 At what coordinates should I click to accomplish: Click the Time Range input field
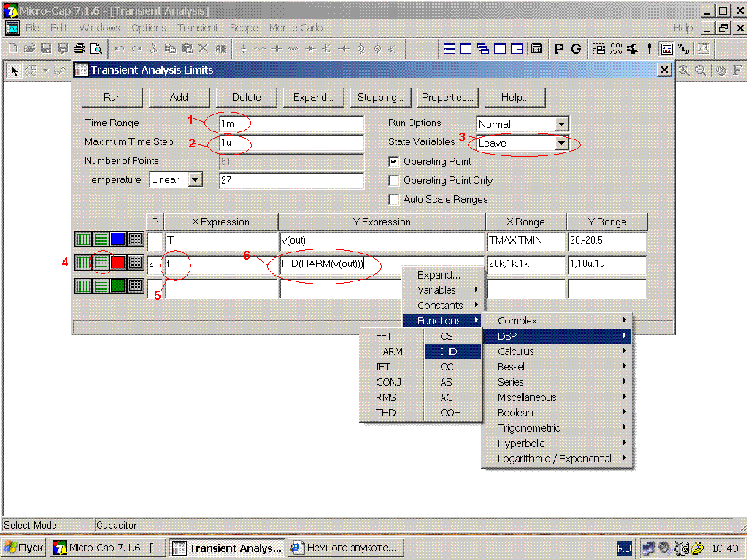(x=292, y=124)
